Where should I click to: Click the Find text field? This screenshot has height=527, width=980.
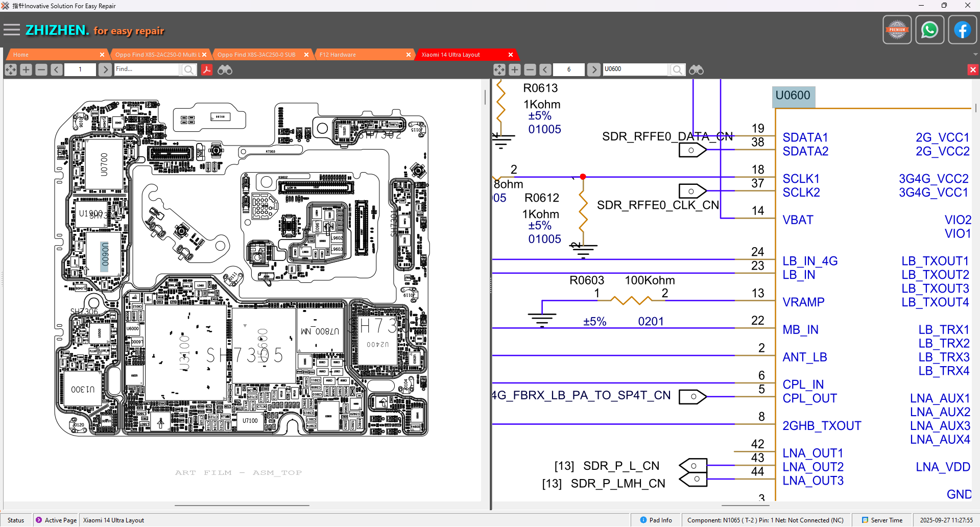point(147,69)
